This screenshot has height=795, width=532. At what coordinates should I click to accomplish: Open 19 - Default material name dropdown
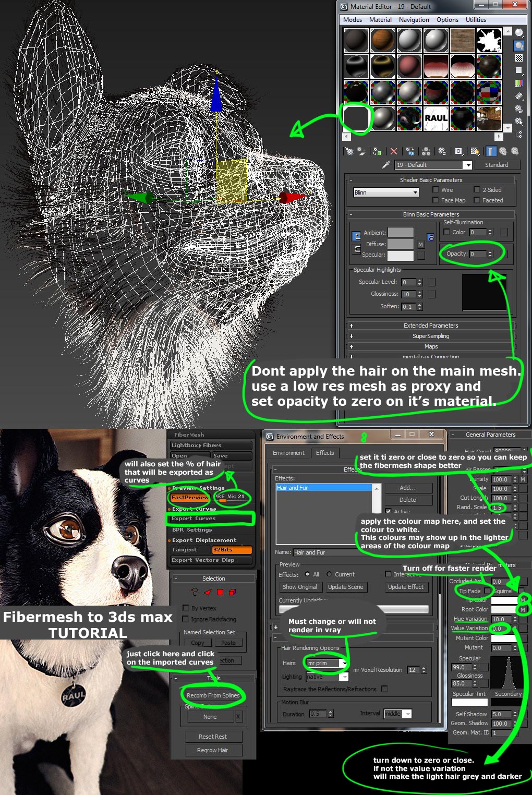[433, 165]
